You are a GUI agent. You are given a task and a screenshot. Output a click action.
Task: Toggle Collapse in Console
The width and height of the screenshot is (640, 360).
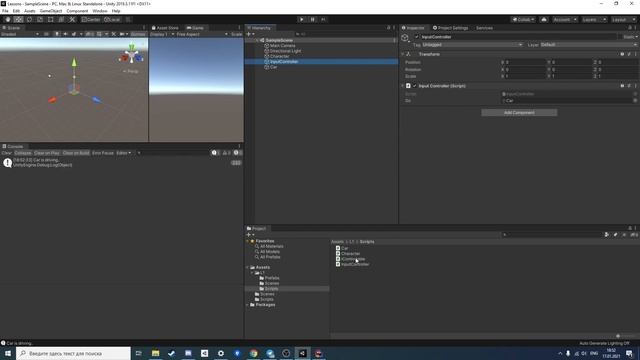pos(23,153)
